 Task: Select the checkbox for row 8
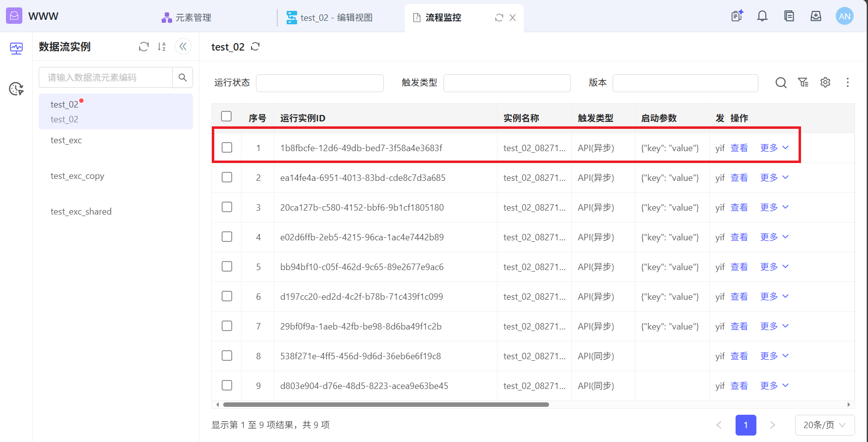coord(227,356)
